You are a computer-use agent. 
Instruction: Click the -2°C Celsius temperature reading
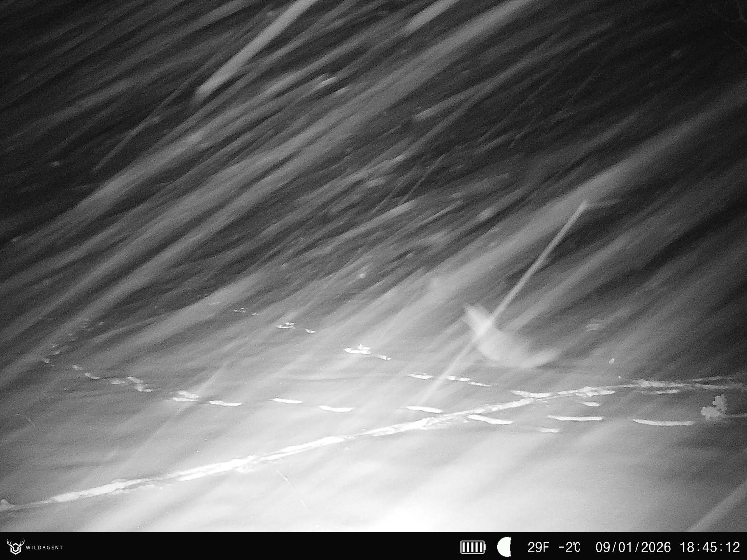[569, 547]
